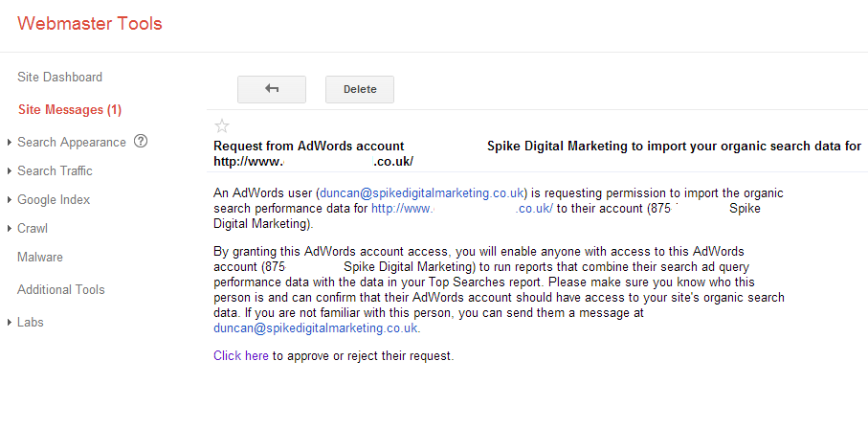The width and height of the screenshot is (868, 429).
Task: Expand Search Appearance arrow
Action: pos(10,143)
